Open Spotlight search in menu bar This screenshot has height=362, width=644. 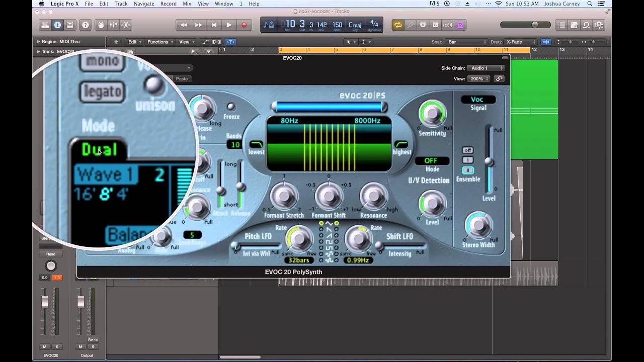pos(590,4)
